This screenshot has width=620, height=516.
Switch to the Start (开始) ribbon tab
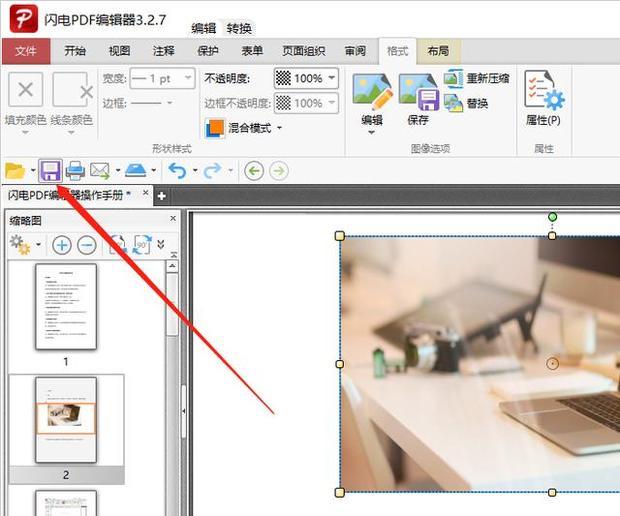75,51
